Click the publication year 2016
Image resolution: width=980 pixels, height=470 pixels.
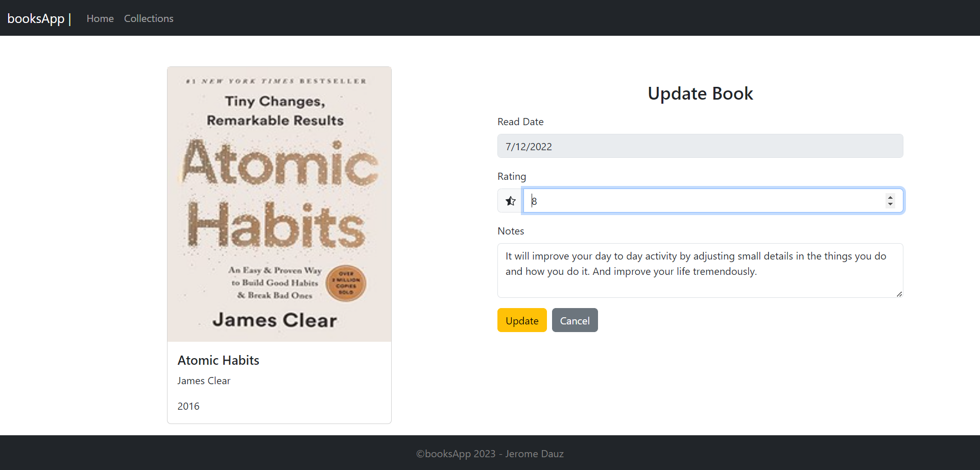(x=188, y=406)
